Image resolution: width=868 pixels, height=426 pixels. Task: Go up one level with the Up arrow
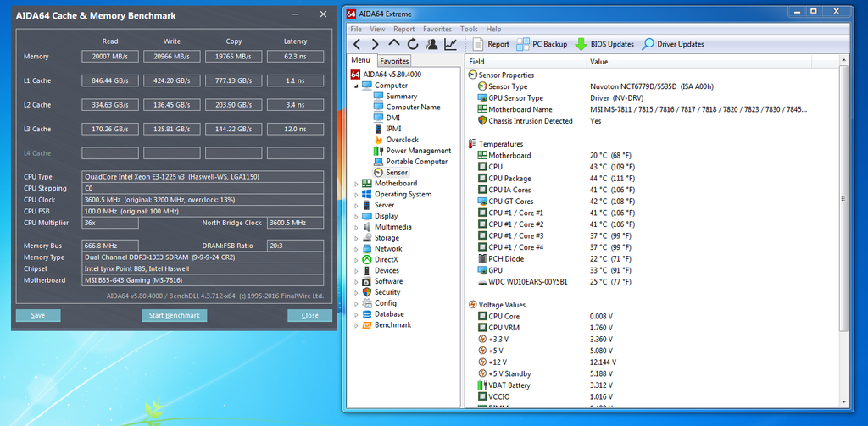pyautogui.click(x=393, y=44)
